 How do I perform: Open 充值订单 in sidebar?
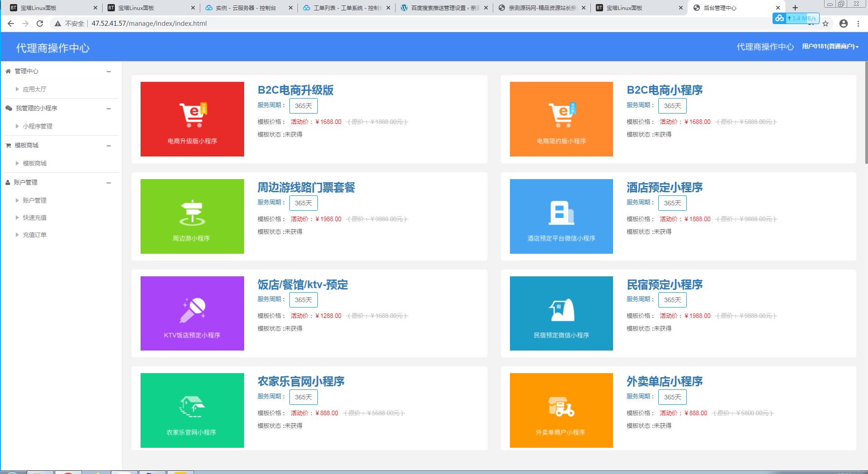(35, 235)
